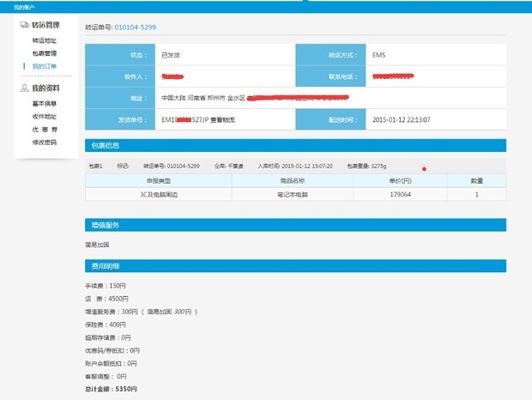Click the transfer number 010104-5299 at top
532x400 pixels.
point(136,27)
